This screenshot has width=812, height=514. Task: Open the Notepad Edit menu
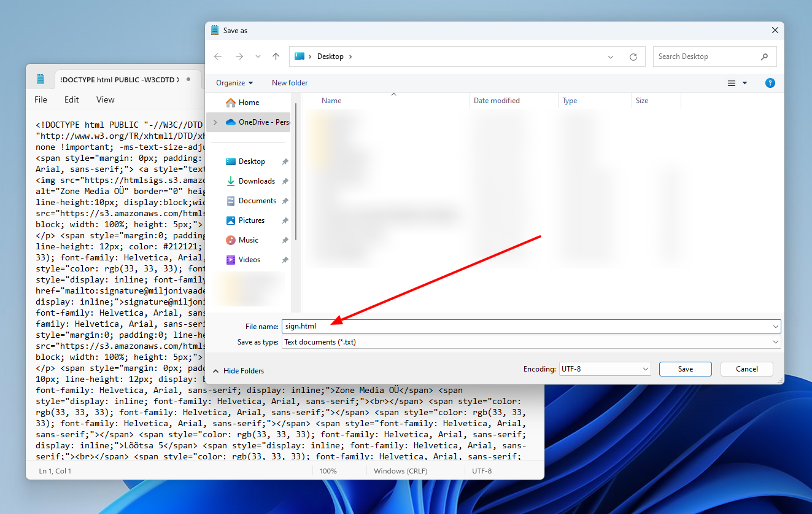coord(72,99)
